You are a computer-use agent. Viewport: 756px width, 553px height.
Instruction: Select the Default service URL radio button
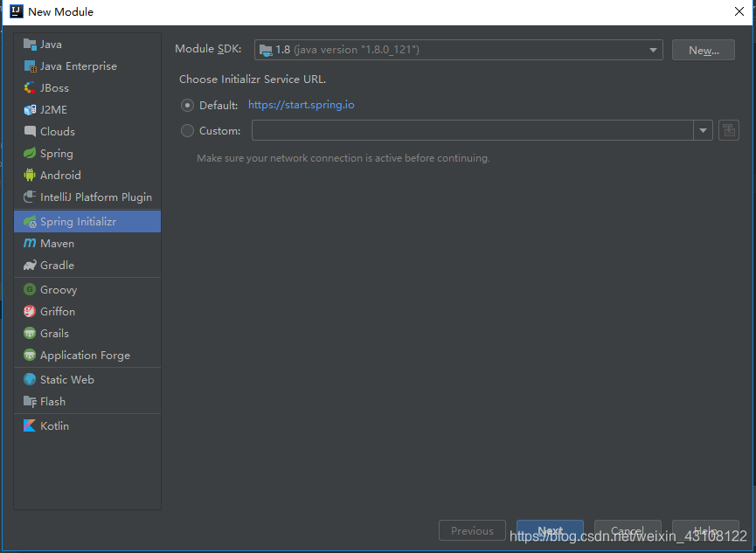tap(187, 105)
